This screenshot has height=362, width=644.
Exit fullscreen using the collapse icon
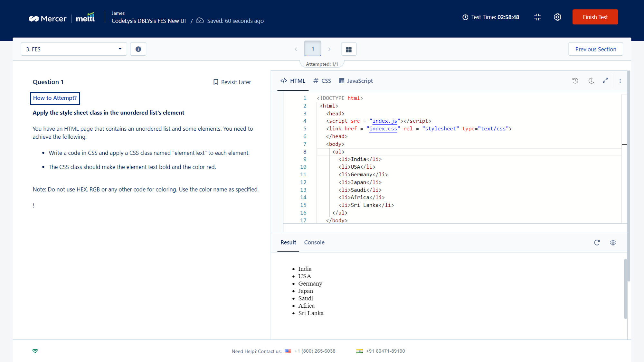coord(537,17)
